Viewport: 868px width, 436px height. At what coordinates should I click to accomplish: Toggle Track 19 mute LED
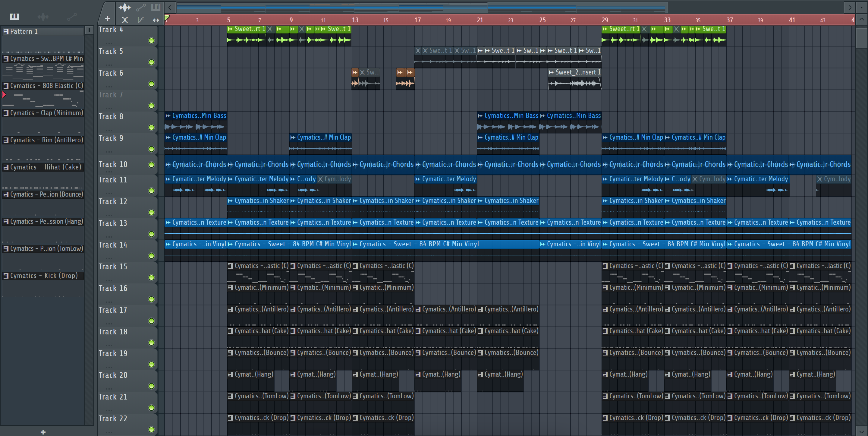[x=152, y=364]
